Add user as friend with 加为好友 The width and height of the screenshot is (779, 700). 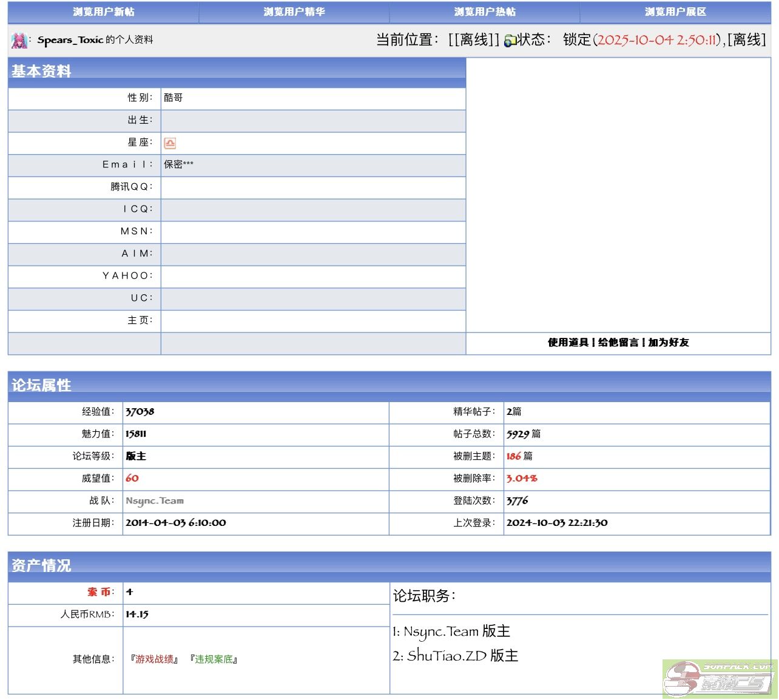(x=669, y=343)
